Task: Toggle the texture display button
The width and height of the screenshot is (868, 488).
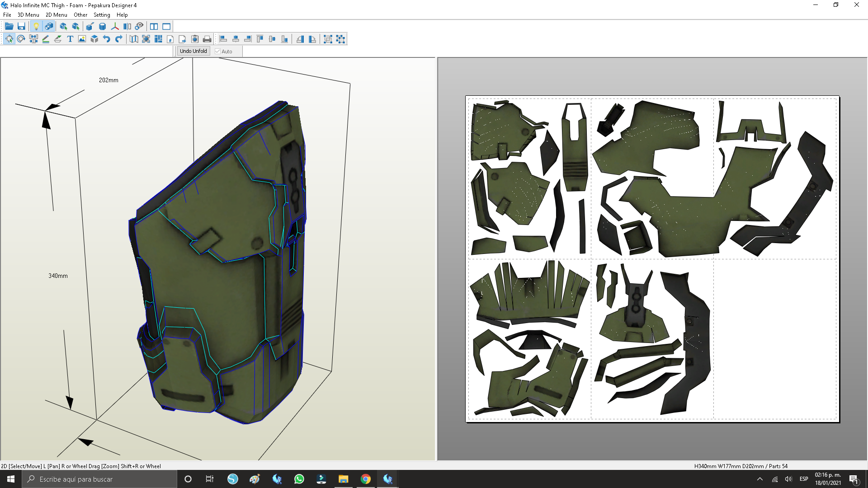Action: pos(48,26)
